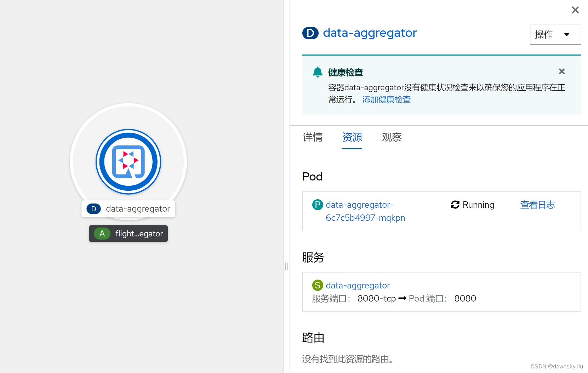588x373 pixels.
Task: Click 查看日志 to view pod logs
Action: pyautogui.click(x=537, y=205)
